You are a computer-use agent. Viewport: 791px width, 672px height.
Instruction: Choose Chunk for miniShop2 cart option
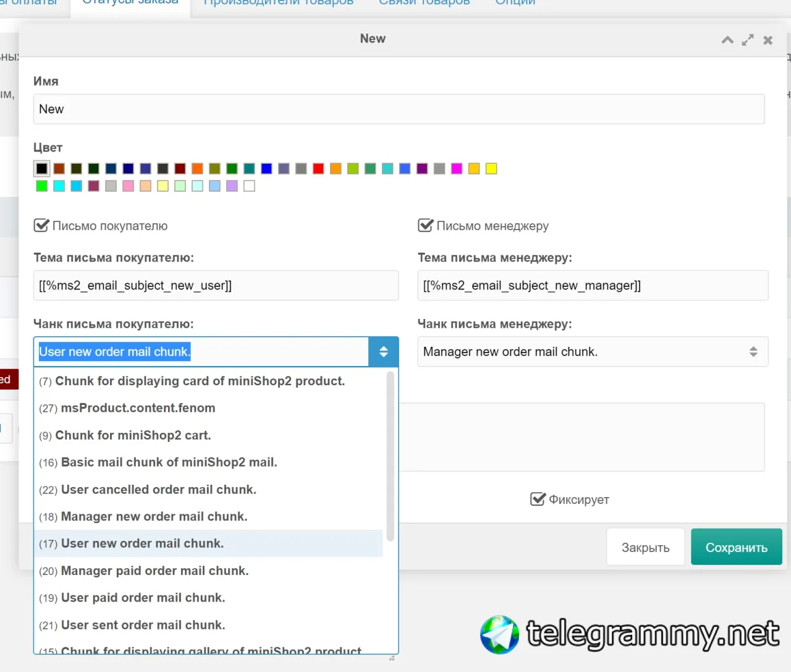click(208, 435)
